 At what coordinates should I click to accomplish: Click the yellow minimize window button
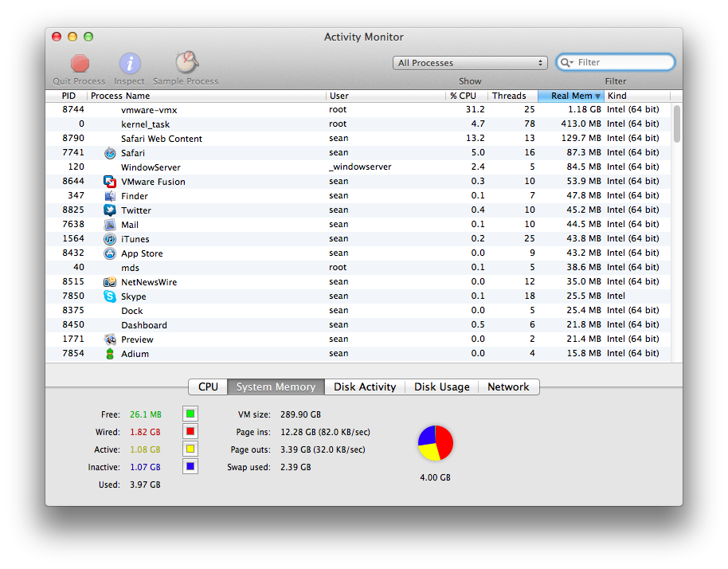tap(72, 37)
